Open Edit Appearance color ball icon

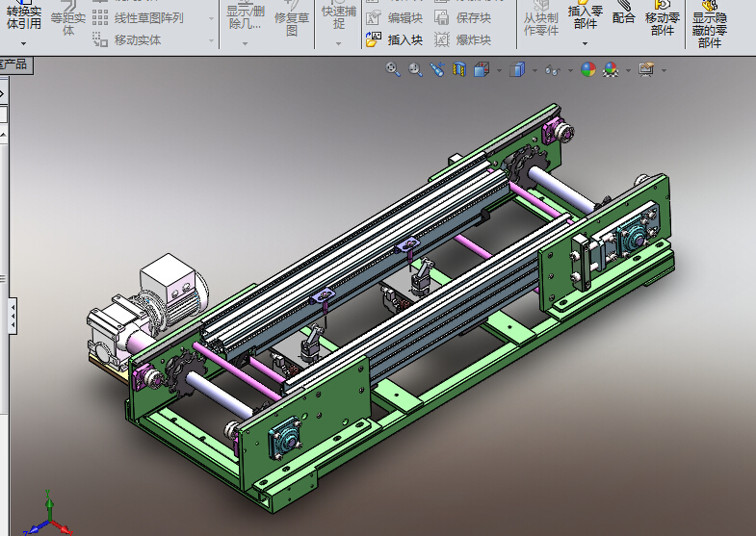point(588,70)
